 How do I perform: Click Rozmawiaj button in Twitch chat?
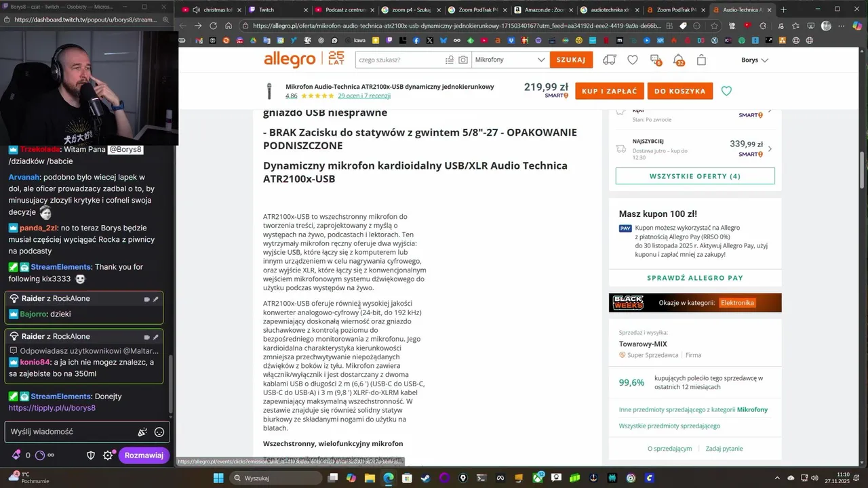point(144,455)
